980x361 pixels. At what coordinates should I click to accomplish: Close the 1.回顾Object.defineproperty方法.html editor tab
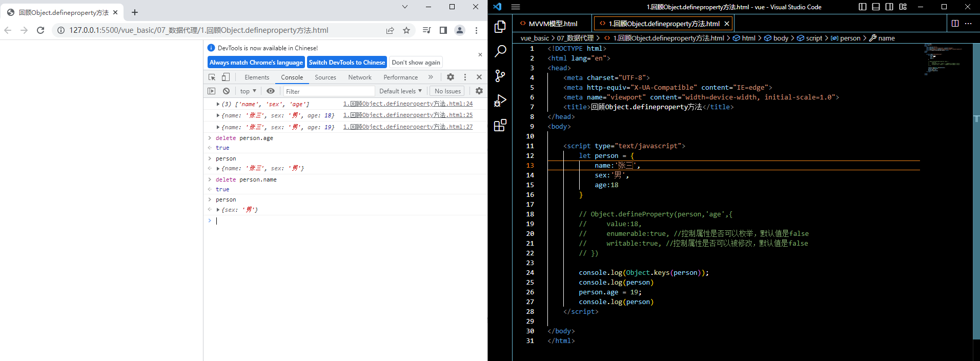click(x=727, y=24)
